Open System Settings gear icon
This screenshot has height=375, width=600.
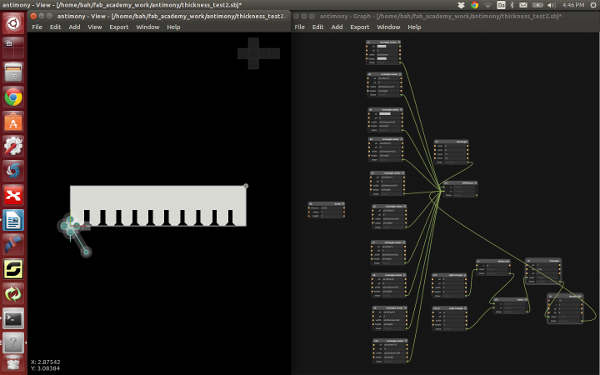(x=13, y=146)
